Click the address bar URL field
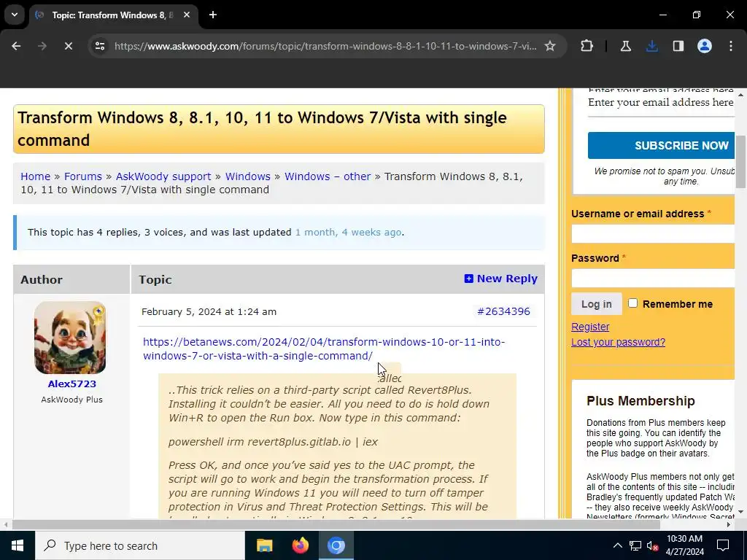This screenshot has width=747, height=560. tap(325, 46)
